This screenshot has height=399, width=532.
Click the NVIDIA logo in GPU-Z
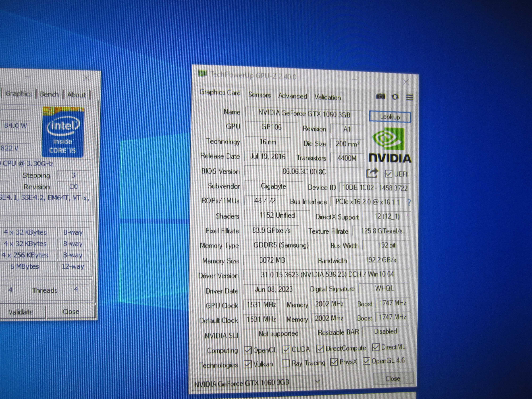pyautogui.click(x=390, y=145)
